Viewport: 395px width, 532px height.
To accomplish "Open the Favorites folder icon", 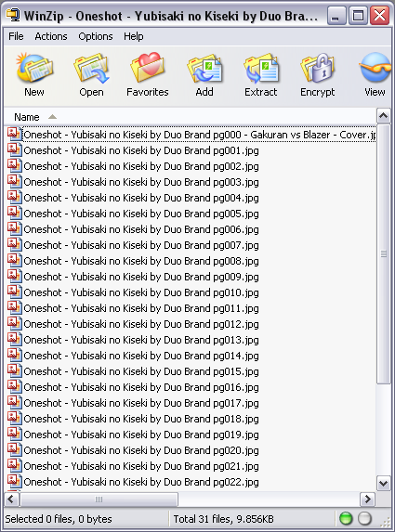I will point(148,67).
